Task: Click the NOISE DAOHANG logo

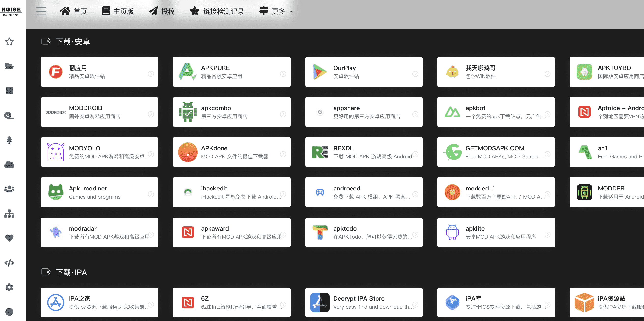Action: pos(12,11)
